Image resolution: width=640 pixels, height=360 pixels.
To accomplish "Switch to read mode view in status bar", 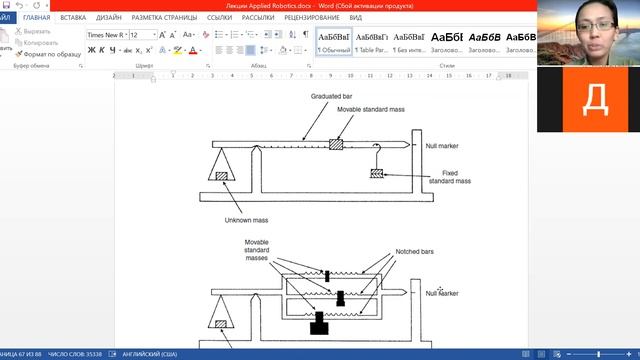I will 526,354.
